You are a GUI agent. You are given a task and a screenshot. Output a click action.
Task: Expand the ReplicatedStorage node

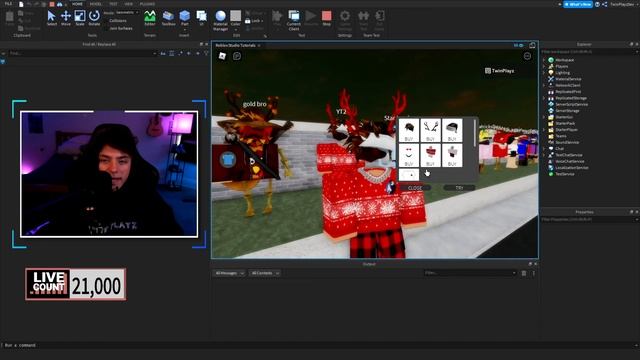(x=544, y=98)
